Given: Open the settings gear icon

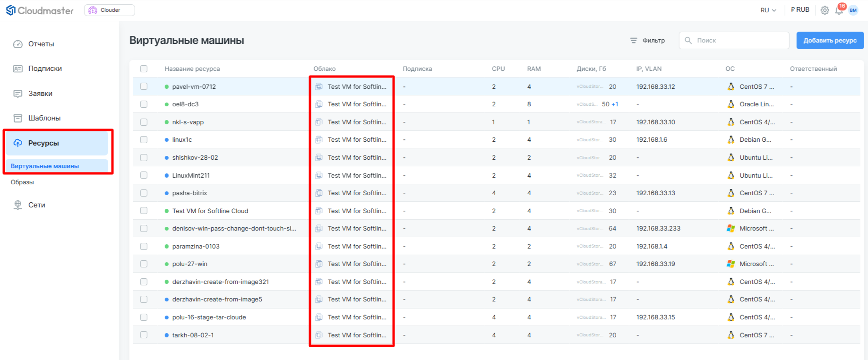Looking at the screenshot, I should [825, 10].
